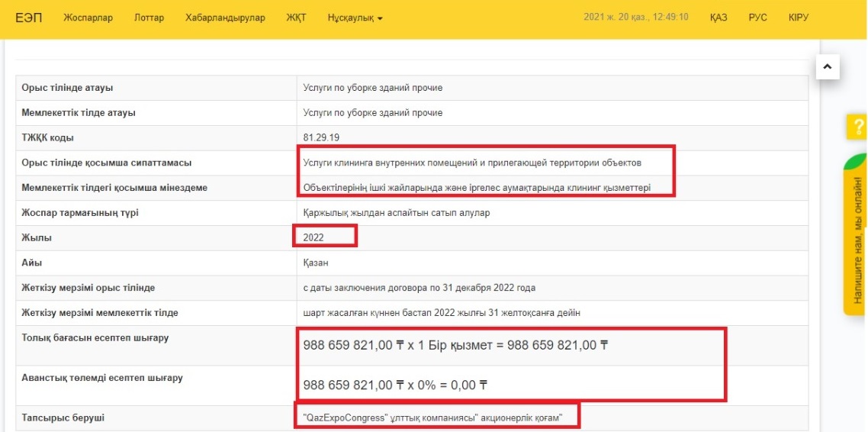
Task: Switch language to РУС
Action: (757, 18)
